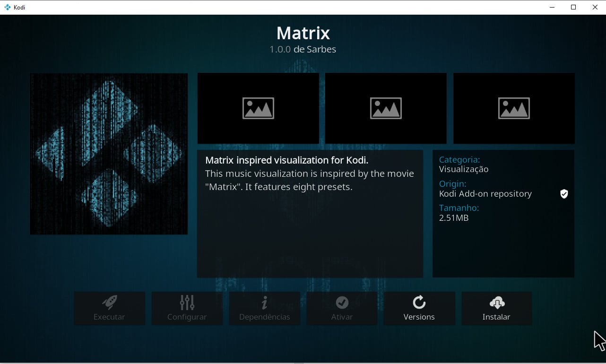Open the Versions button
The height and width of the screenshot is (364, 606).
click(419, 308)
